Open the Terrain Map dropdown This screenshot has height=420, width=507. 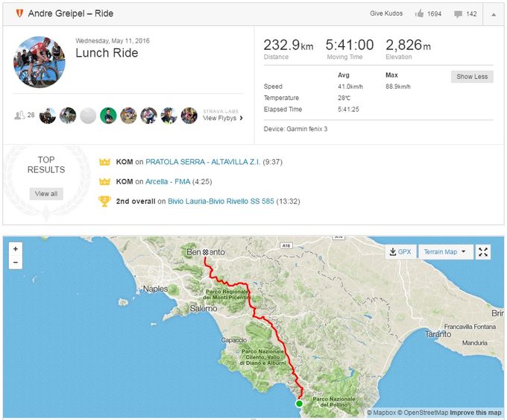click(445, 252)
